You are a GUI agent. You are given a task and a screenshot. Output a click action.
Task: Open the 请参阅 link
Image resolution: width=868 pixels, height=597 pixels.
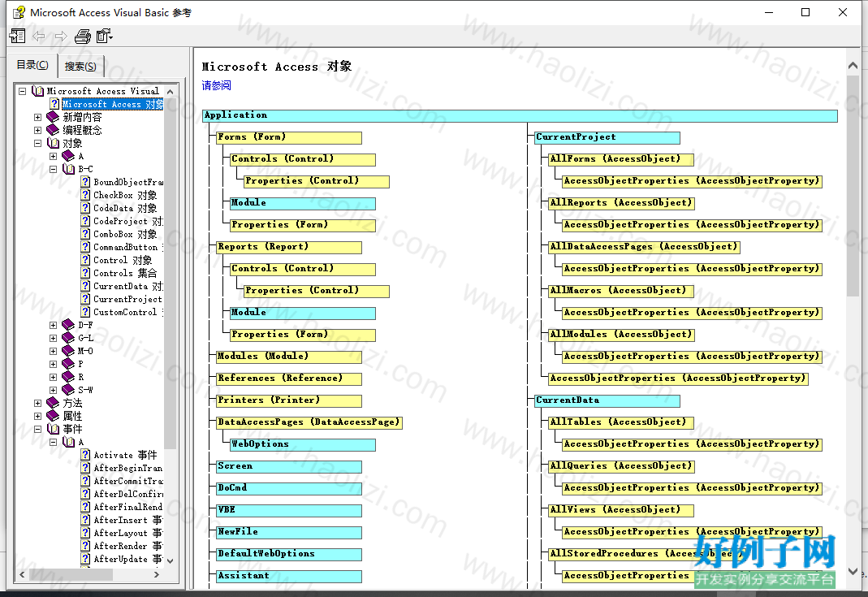point(217,85)
